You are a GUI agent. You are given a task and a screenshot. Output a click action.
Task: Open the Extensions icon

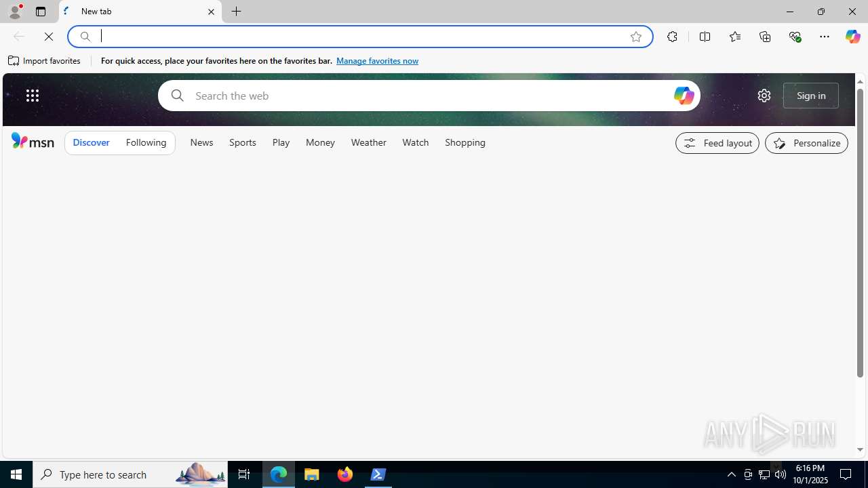click(672, 37)
